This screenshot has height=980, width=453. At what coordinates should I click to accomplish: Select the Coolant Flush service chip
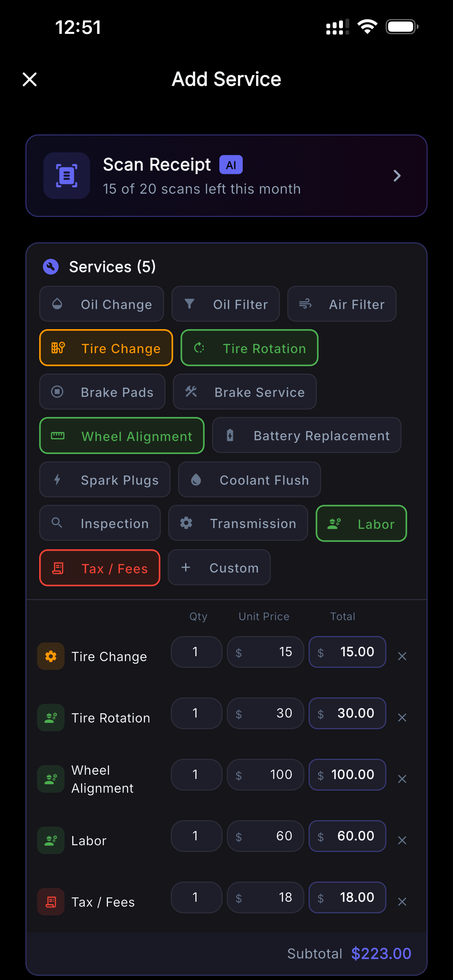click(x=249, y=480)
